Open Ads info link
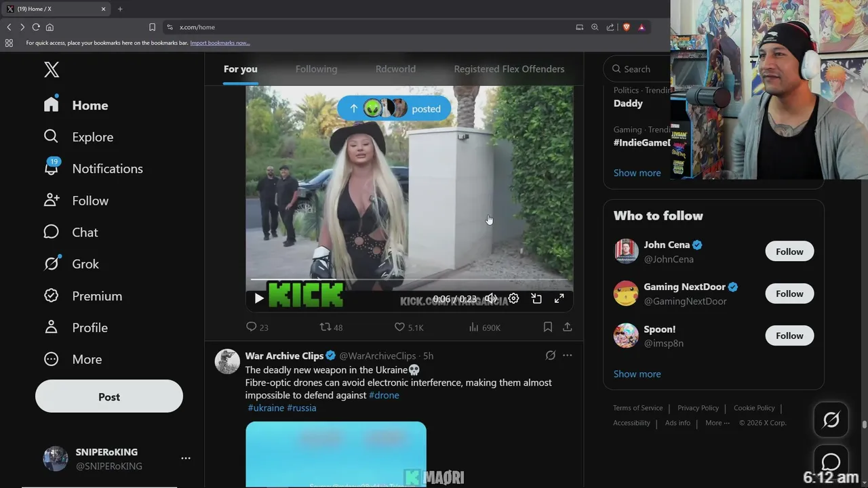The width and height of the screenshot is (868, 488). tap(677, 423)
